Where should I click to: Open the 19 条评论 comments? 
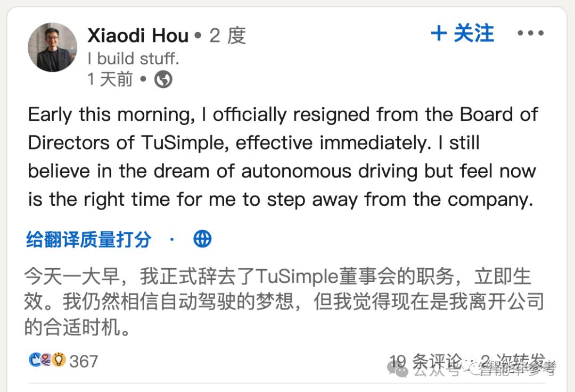(x=425, y=361)
